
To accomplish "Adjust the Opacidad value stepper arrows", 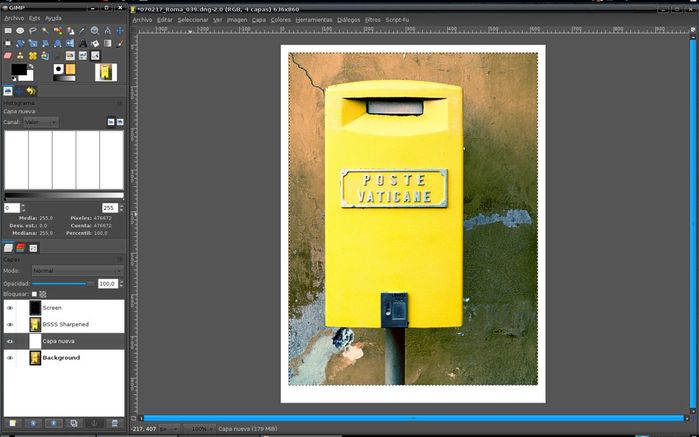I will pyautogui.click(x=121, y=284).
